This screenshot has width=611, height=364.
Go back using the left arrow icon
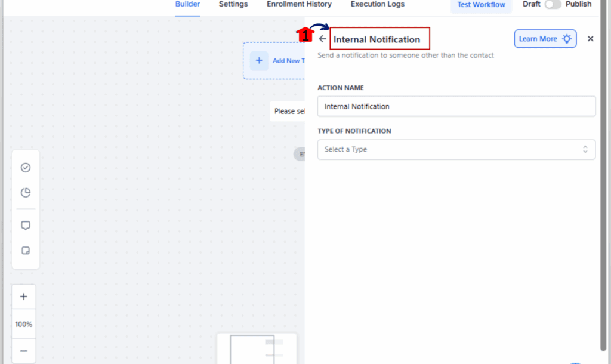(x=322, y=39)
